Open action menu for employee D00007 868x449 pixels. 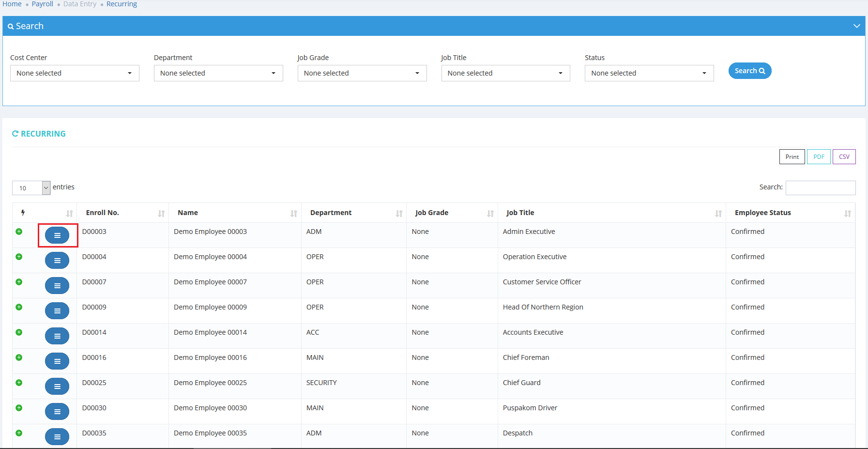(x=57, y=286)
